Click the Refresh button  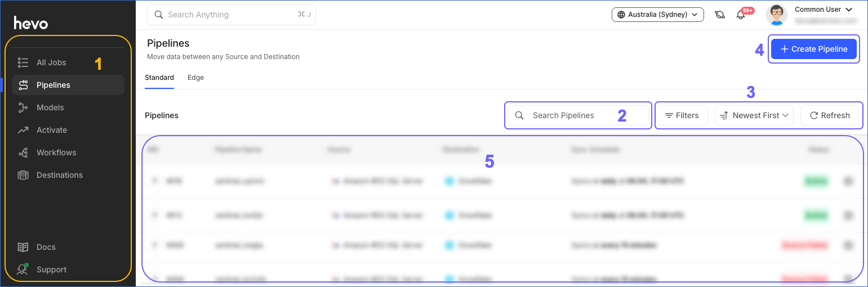coord(830,115)
